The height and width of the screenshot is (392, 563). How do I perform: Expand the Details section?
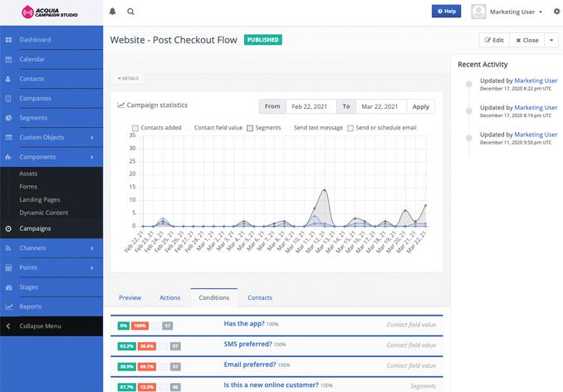128,78
